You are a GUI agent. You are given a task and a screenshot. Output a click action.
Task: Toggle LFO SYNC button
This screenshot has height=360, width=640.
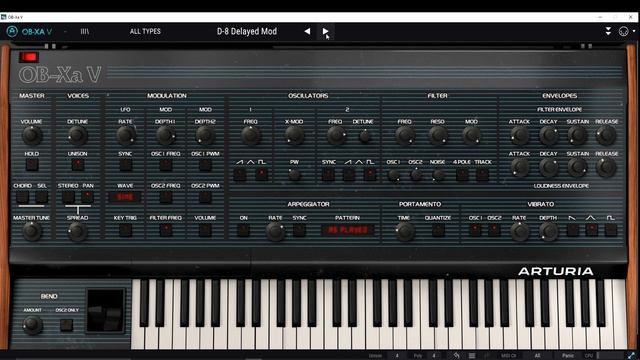tap(125, 164)
